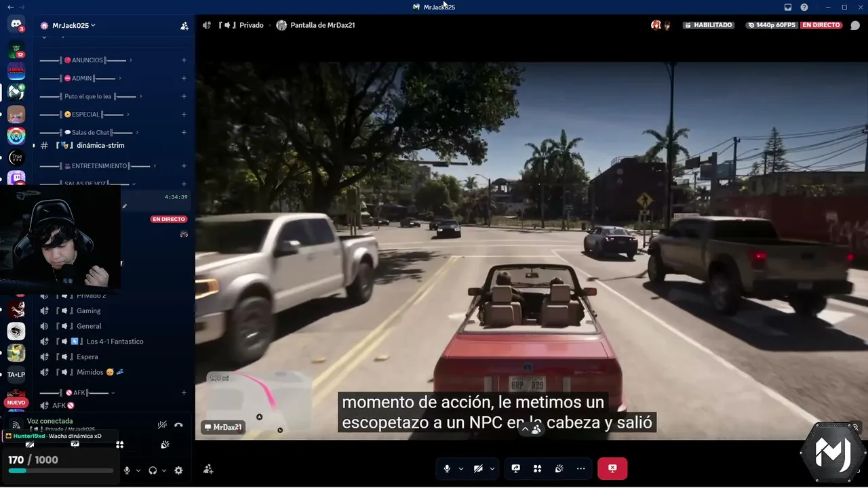Click the NUEVO new-mentions pill
868x488 pixels.
pos(16,403)
